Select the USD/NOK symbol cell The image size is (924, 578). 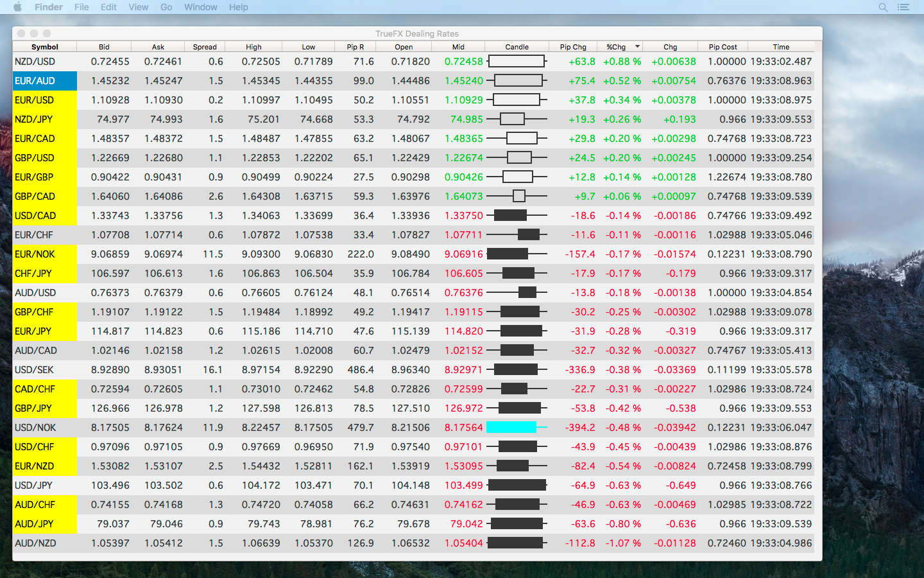tap(45, 428)
